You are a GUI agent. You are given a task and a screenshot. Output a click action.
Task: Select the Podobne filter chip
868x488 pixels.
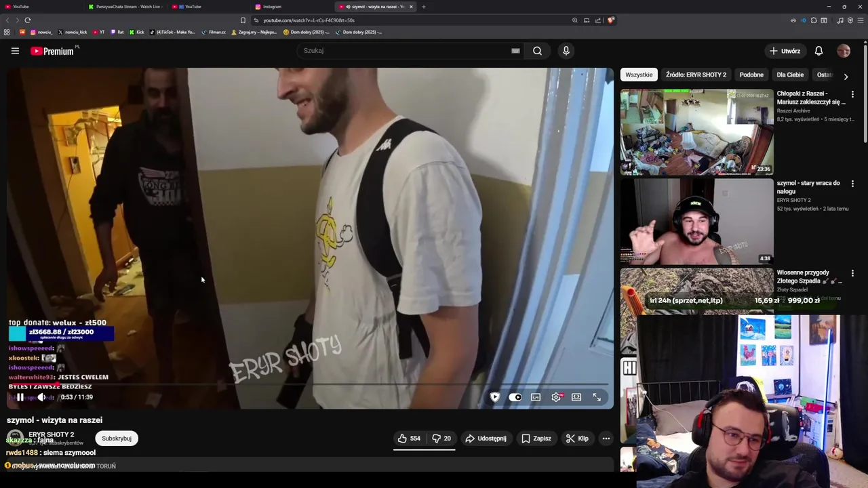pos(751,75)
